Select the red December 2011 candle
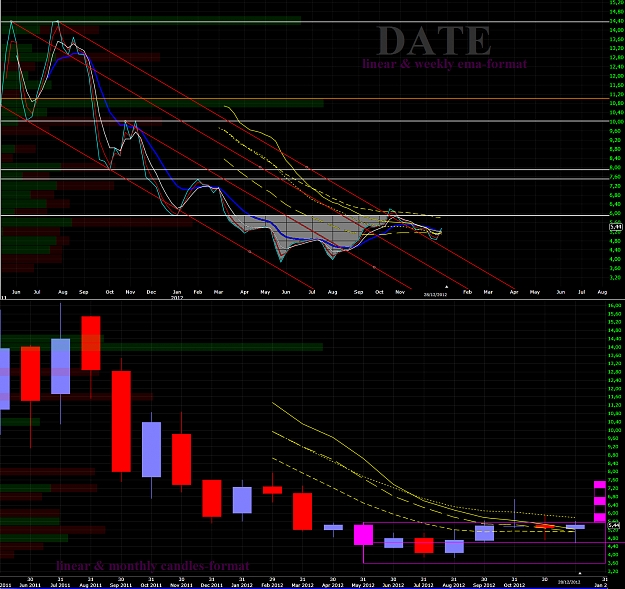 [212, 498]
